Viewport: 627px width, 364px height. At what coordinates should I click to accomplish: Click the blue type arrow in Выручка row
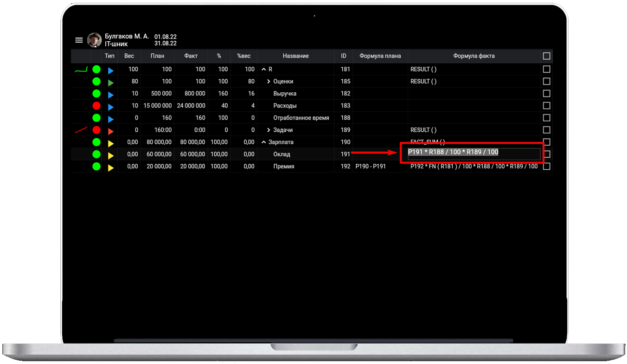110,94
